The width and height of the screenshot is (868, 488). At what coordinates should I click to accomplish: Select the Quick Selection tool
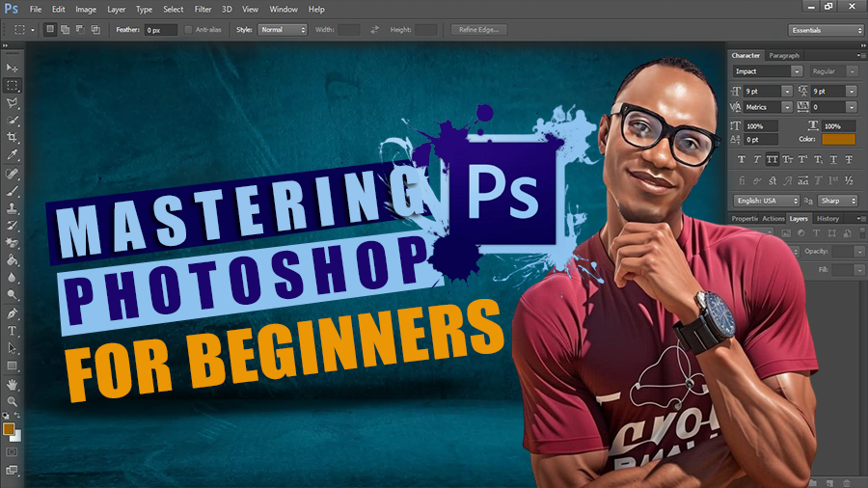tap(12, 120)
